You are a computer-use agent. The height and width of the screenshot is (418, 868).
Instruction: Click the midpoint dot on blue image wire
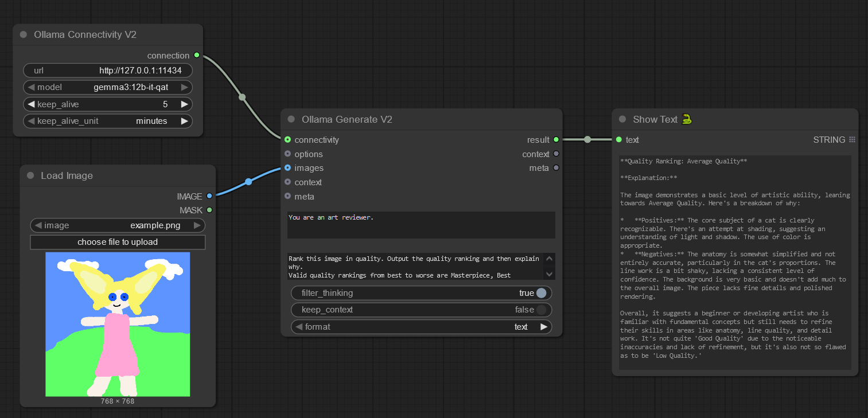pyautogui.click(x=248, y=182)
